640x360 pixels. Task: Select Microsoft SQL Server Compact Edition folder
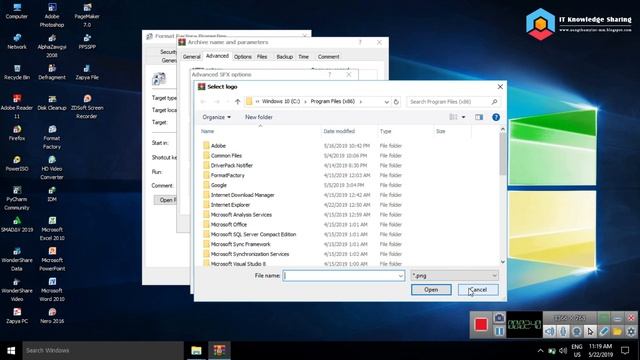253,234
